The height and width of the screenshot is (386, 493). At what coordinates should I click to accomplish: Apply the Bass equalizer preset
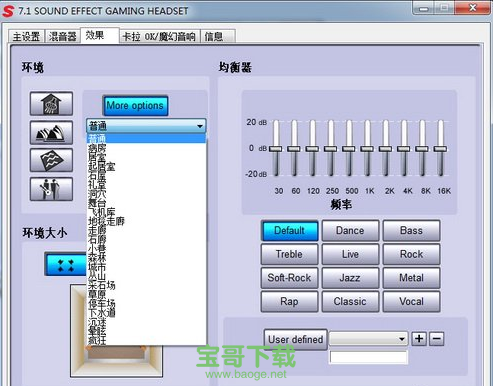click(x=411, y=230)
